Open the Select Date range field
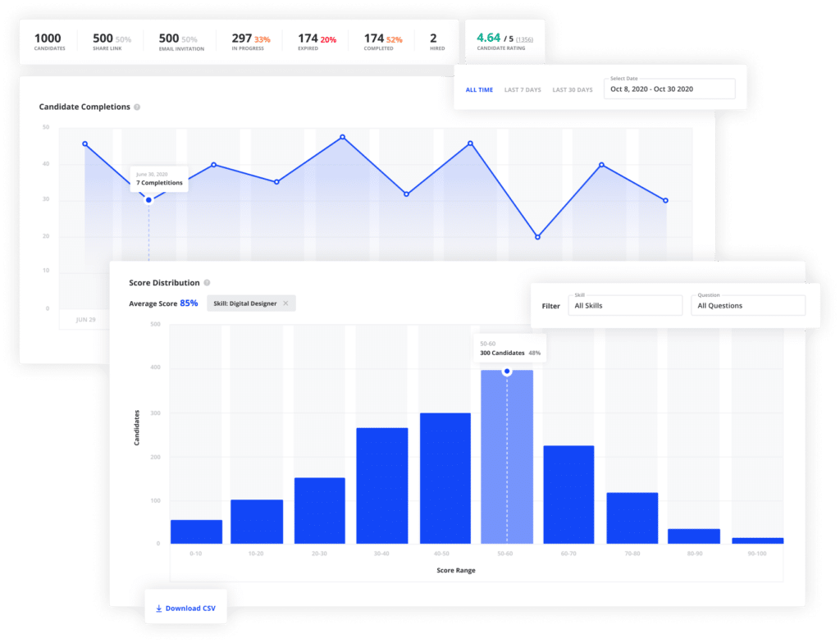Screen dimensions: 840x643 click(669, 89)
